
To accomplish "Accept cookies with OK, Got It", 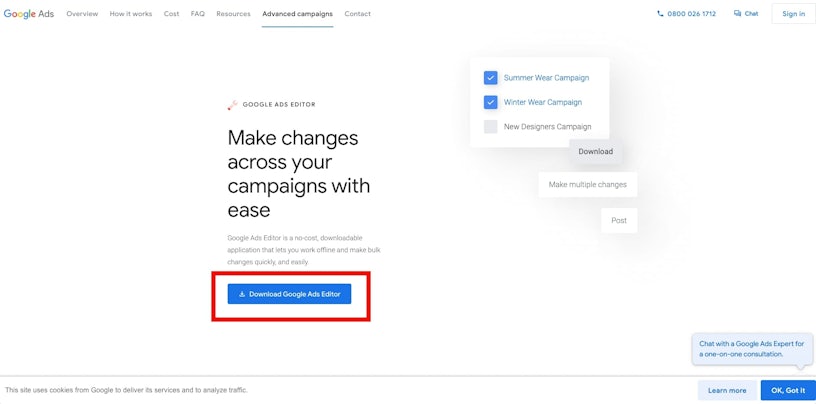I will [788, 390].
